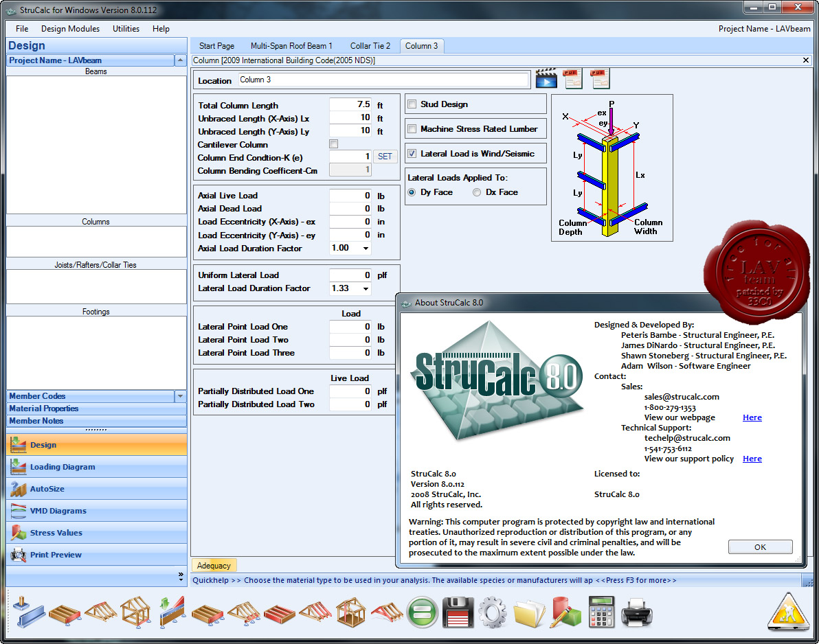Expand the Member Notes section
The height and width of the screenshot is (644, 819).
click(x=97, y=421)
